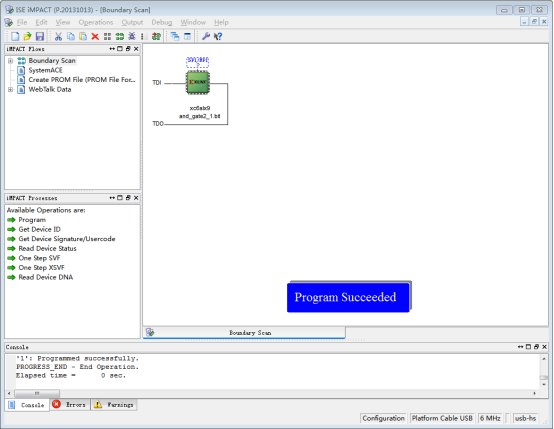Screen dimensions: 554x429
Task: Expand the Boundary Scan tree node
Action: click(11, 61)
